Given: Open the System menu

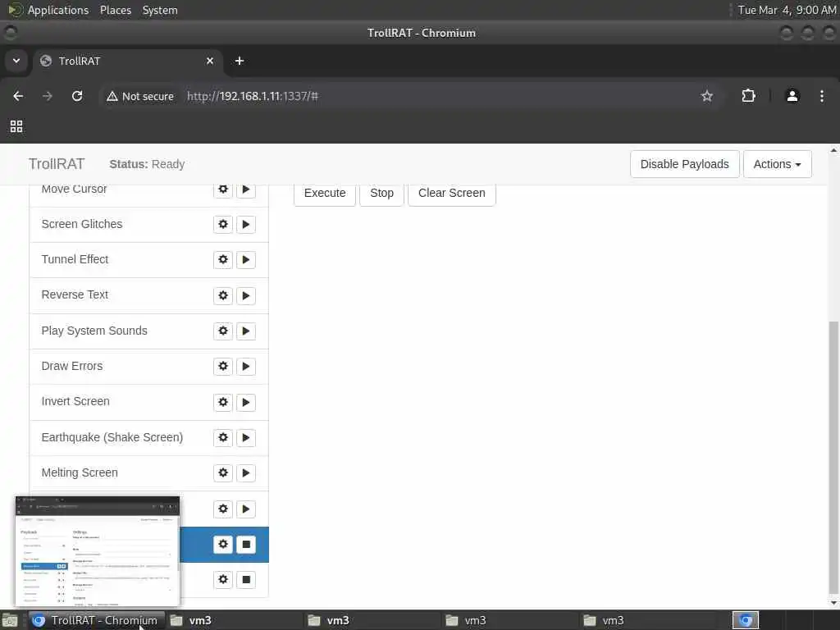Looking at the screenshot, I should click(x=160, y=10).
